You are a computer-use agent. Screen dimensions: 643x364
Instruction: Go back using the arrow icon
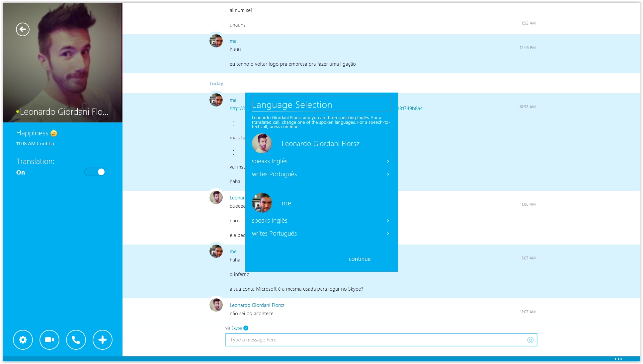point(23,29)
